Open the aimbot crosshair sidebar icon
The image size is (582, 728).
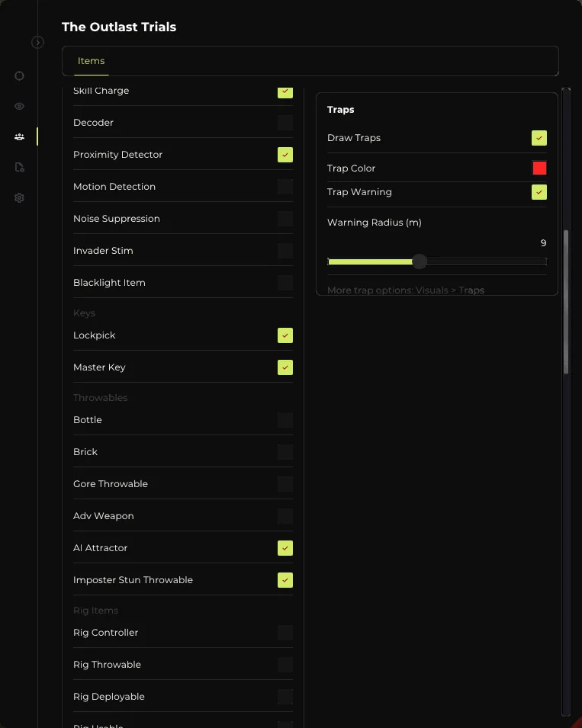19,75
